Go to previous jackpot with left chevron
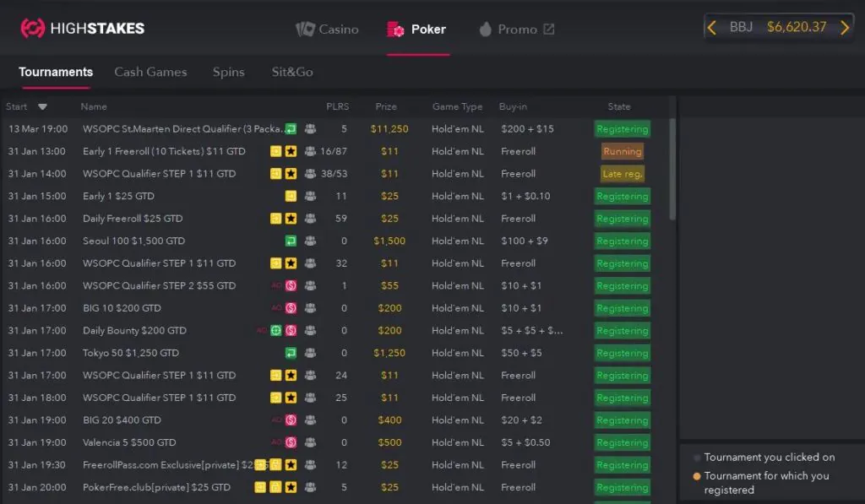Viewport: 865px width, 504px height. pyautogui.click(x=711, y=28)
